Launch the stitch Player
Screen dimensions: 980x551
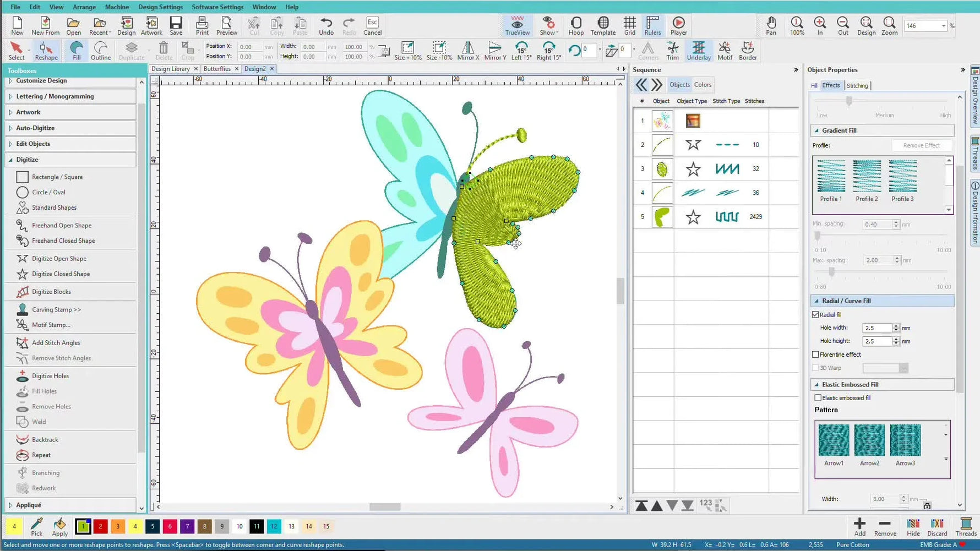[678, 26]
